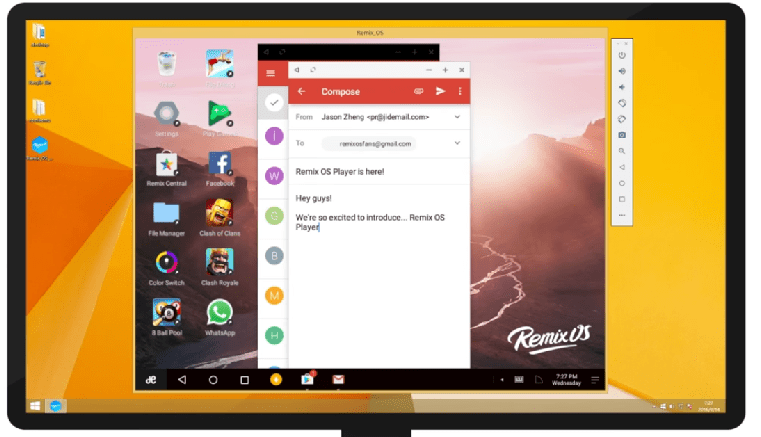761x437 pixels.
Task: Click the refresh icon in Compose window title bar
Action: [313, 70]
